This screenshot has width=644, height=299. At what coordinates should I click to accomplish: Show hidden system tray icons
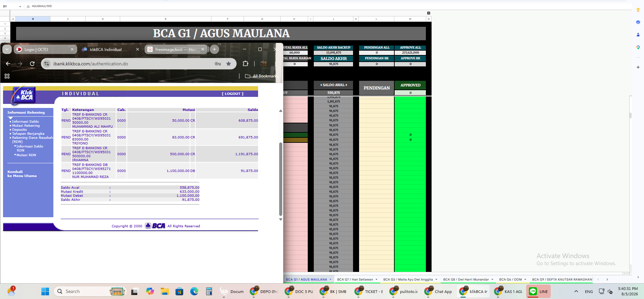576,291
